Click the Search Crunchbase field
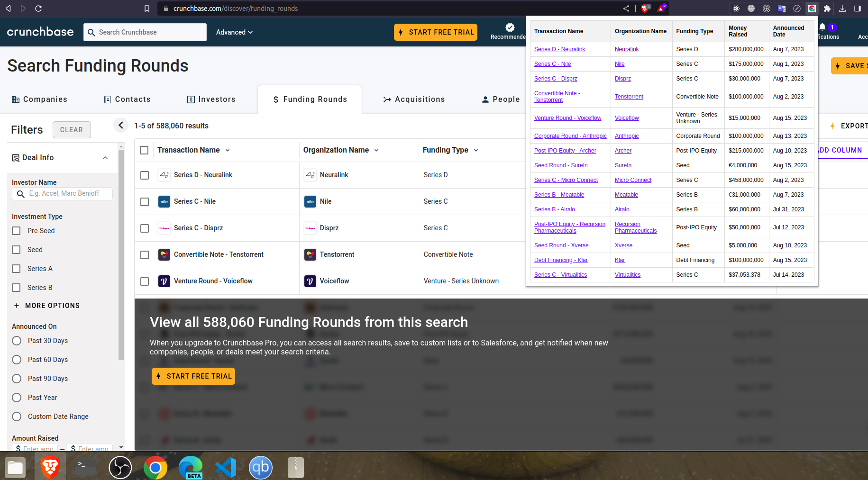Viewport: 868px width, 480px height. tap(145, 32)
